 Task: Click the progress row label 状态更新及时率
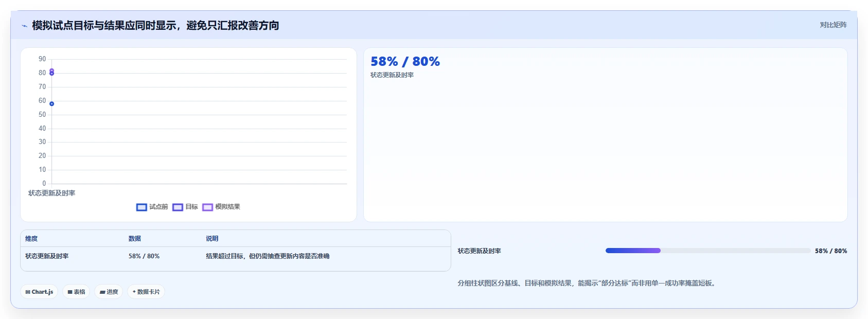[x=479, y=251]
